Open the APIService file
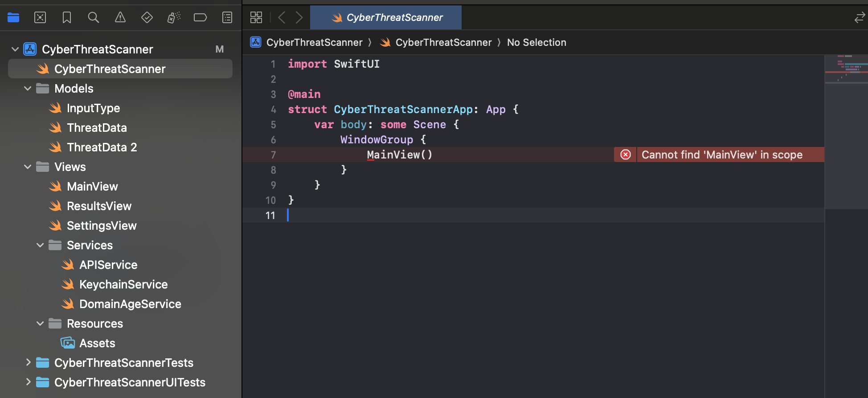Image resolution: width=868 pixels, height=398 pixels. 108,264
